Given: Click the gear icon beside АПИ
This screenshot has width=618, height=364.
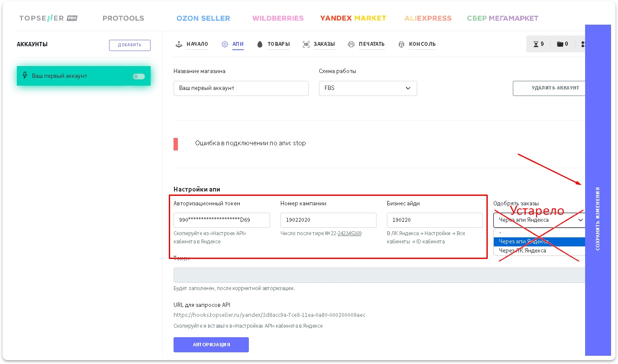Looking at the screenshot, I should tap(225, 44).
